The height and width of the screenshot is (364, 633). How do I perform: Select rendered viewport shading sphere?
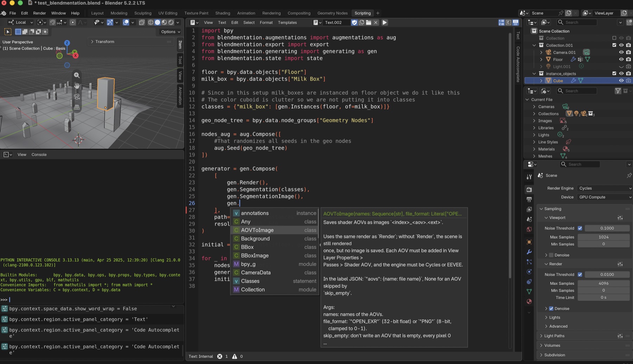tap(171, 22)
